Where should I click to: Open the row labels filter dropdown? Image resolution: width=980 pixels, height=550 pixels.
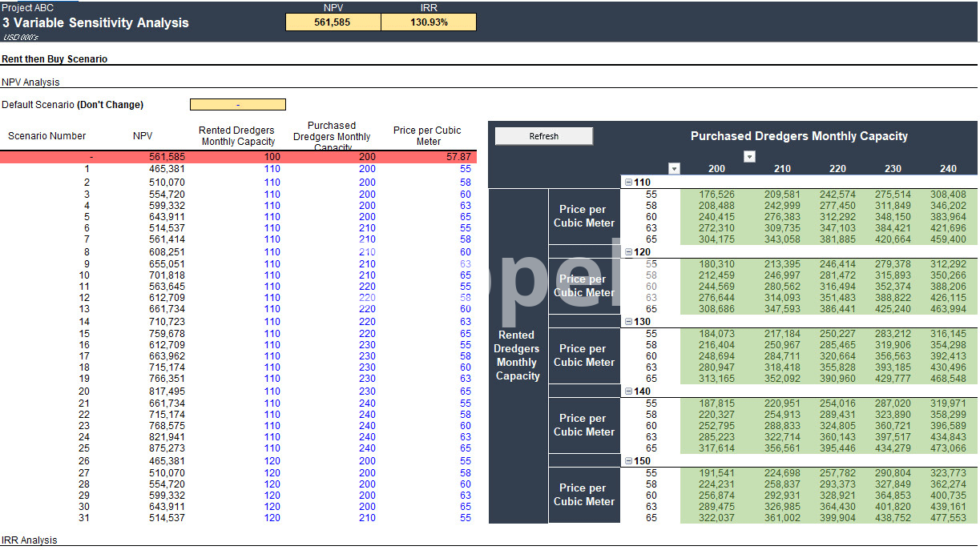pyautogui.click(x=674, y=168)
